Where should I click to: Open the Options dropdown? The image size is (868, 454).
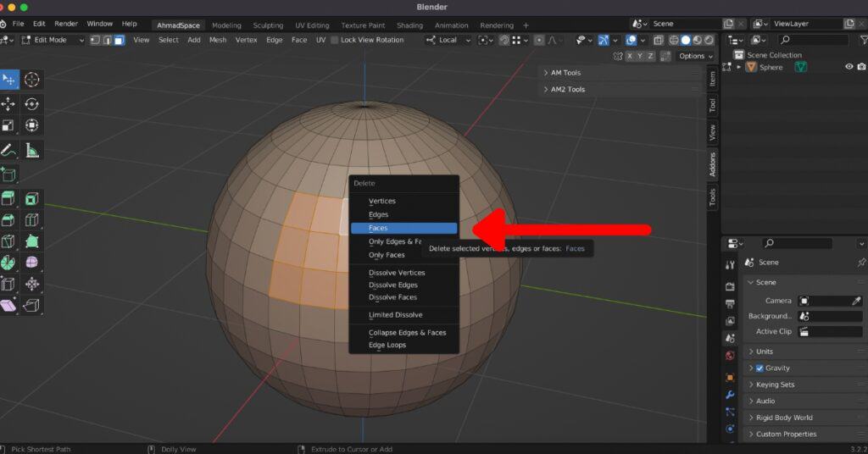(696, 57)
